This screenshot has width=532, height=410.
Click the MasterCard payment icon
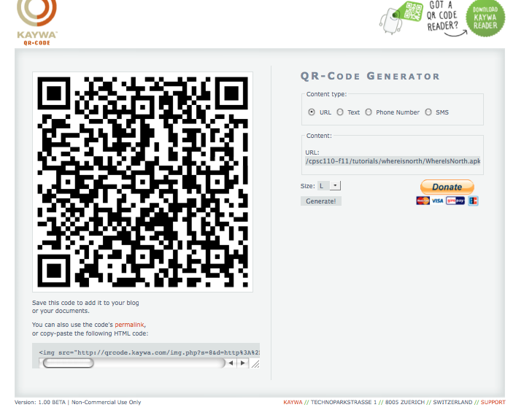pos(422,201)
